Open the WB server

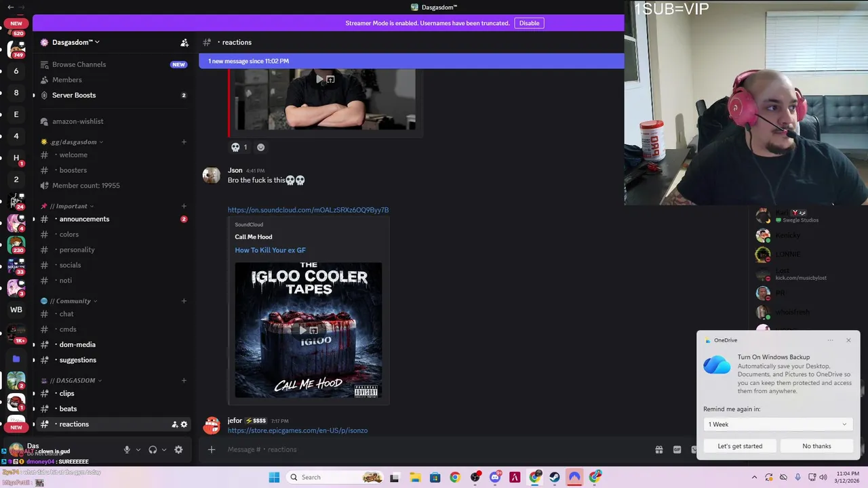click(16, 310)
